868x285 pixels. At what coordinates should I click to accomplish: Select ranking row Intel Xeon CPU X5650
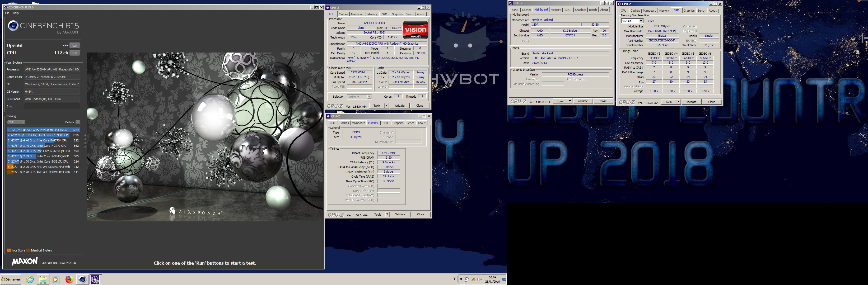click(43, 130)
